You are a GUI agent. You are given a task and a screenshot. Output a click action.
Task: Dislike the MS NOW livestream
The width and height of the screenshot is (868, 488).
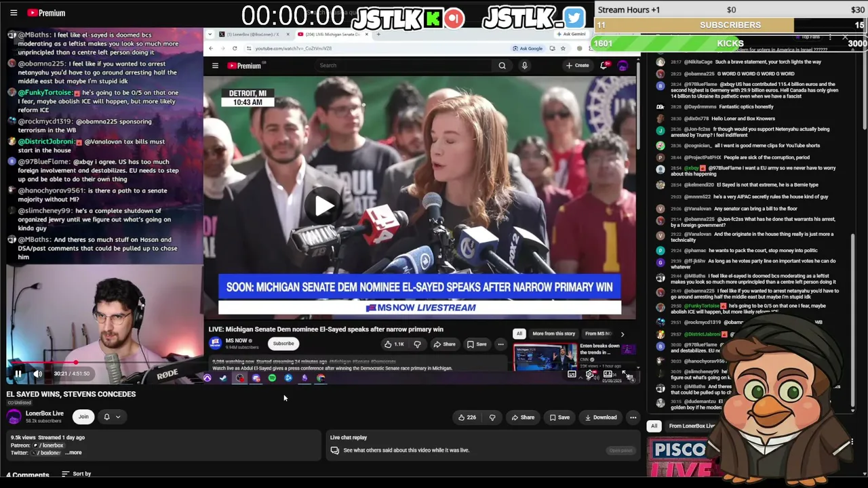click(417, 344)
